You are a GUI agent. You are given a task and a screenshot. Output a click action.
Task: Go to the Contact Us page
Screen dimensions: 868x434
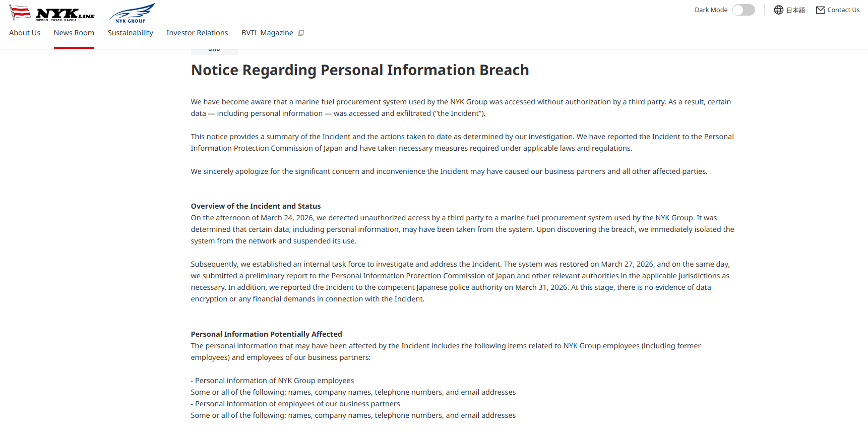tap(843, 10)
